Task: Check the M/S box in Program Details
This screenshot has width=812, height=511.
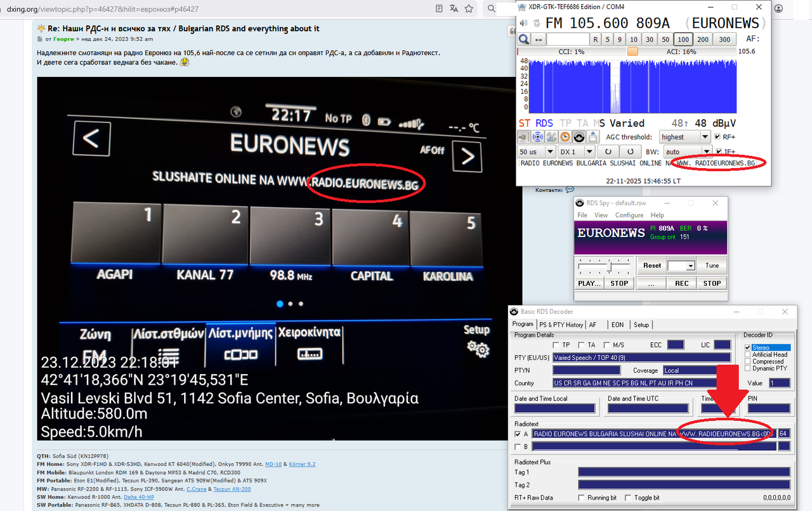Action: pos(607,345)
